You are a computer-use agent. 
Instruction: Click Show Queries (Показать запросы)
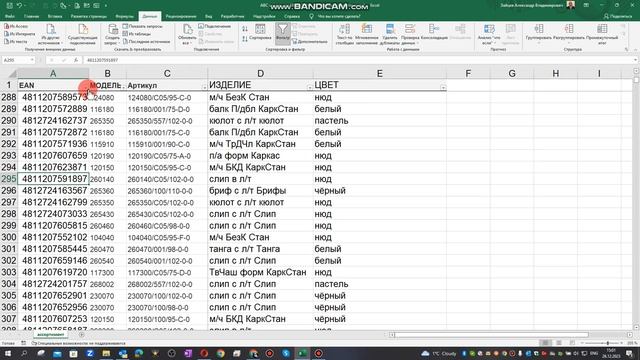coord(143,26)
